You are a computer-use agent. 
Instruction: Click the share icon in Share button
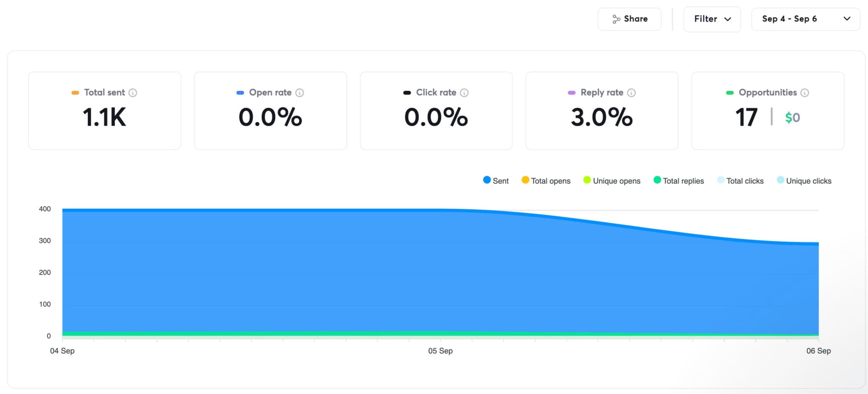pyautogui.click(x=616, y=19)
